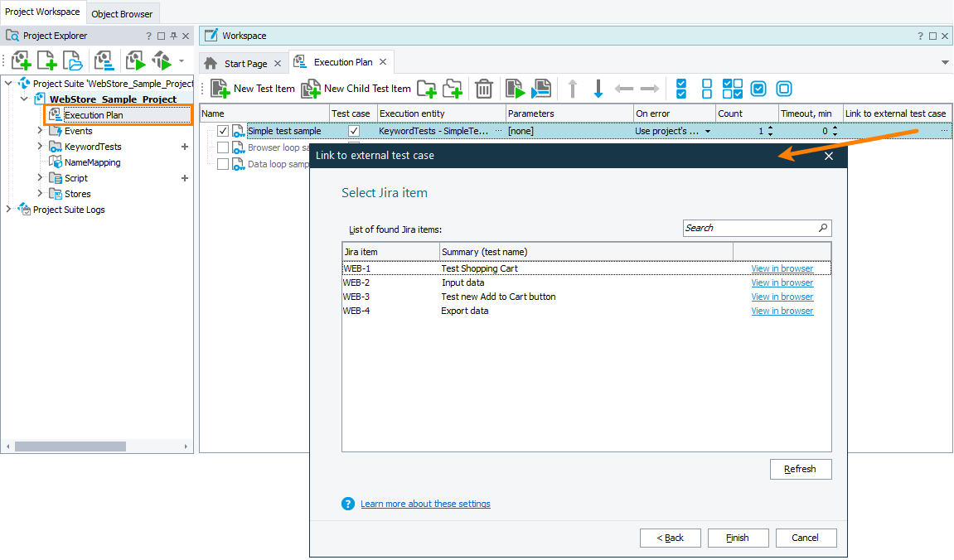
Task: Click Open existing item folder icon
Action: pos(72,60)
